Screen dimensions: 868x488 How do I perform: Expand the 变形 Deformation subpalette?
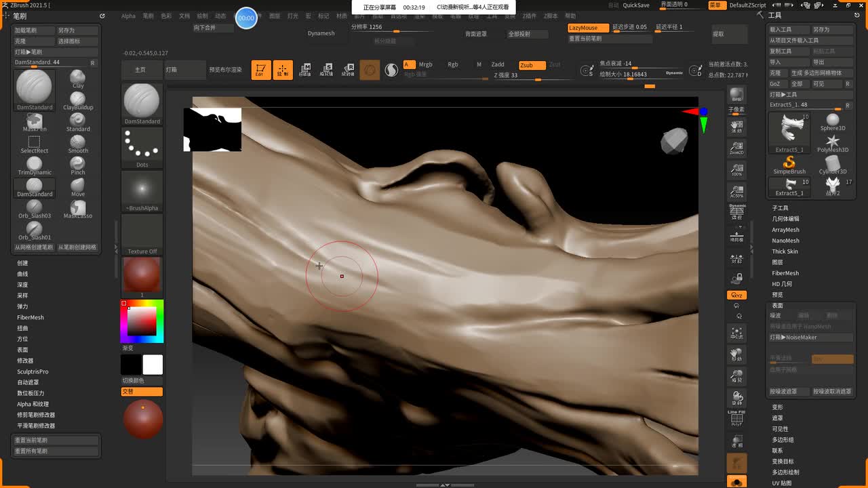tap(777, 407)
